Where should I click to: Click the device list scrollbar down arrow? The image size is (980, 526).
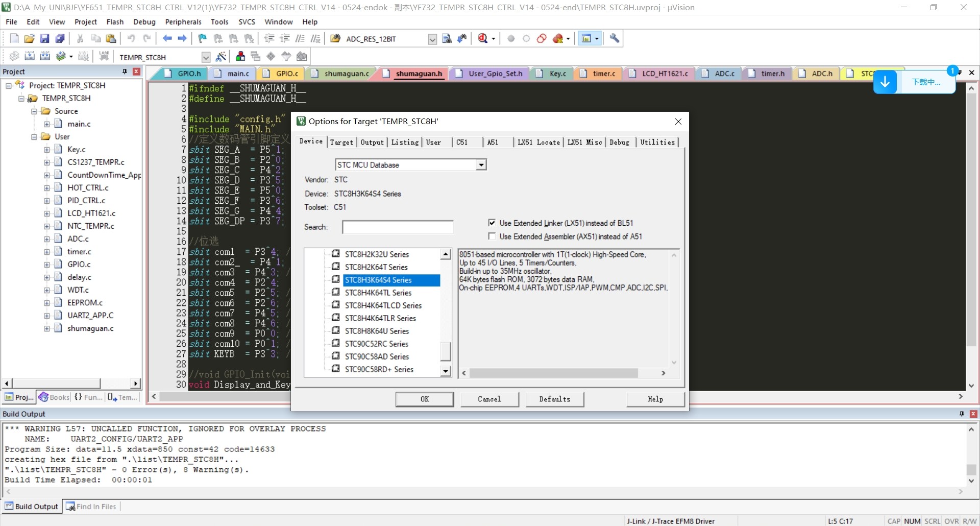pos(446,371)
